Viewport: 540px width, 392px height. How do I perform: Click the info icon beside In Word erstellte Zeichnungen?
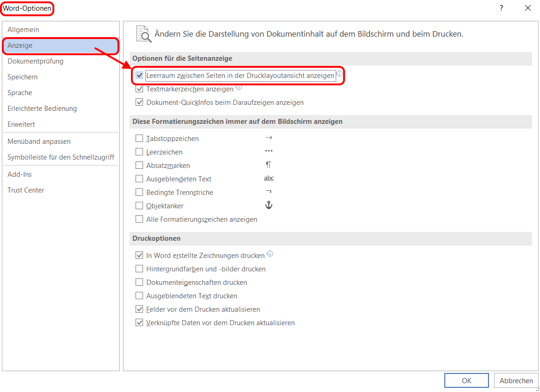(x=269, y=253)
